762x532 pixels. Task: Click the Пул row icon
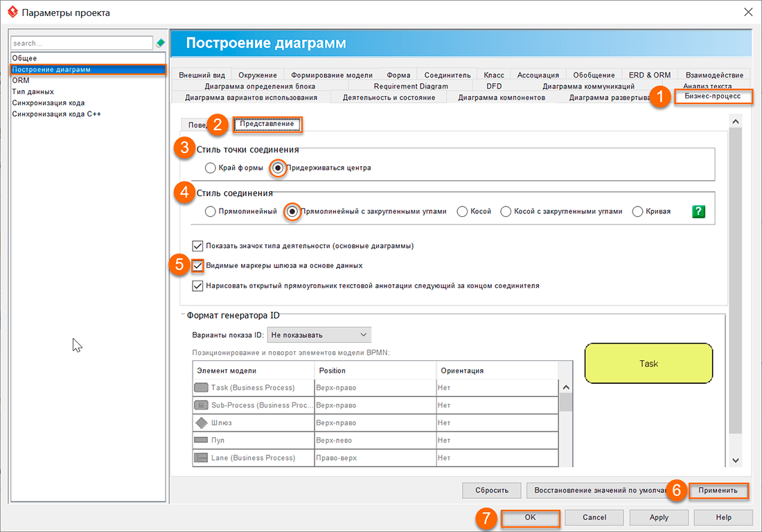pyautogui.click(x=202, y=441)
